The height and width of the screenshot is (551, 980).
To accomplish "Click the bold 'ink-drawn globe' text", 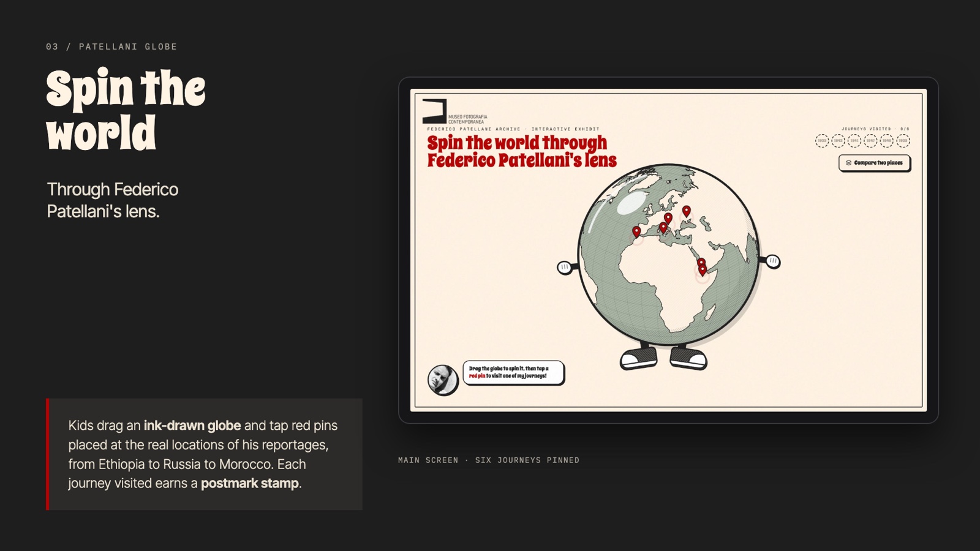I will (192, 425).
